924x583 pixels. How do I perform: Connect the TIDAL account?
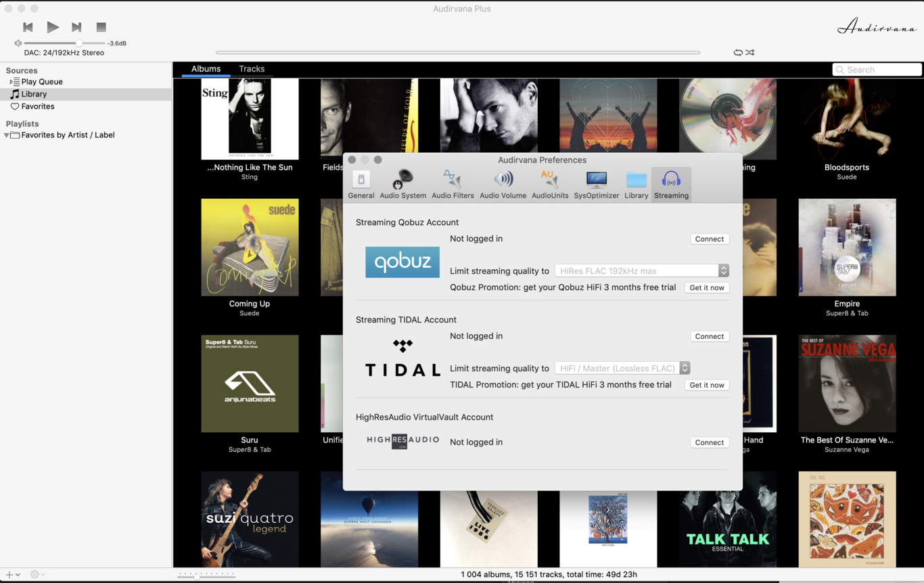tap(710, 336)
